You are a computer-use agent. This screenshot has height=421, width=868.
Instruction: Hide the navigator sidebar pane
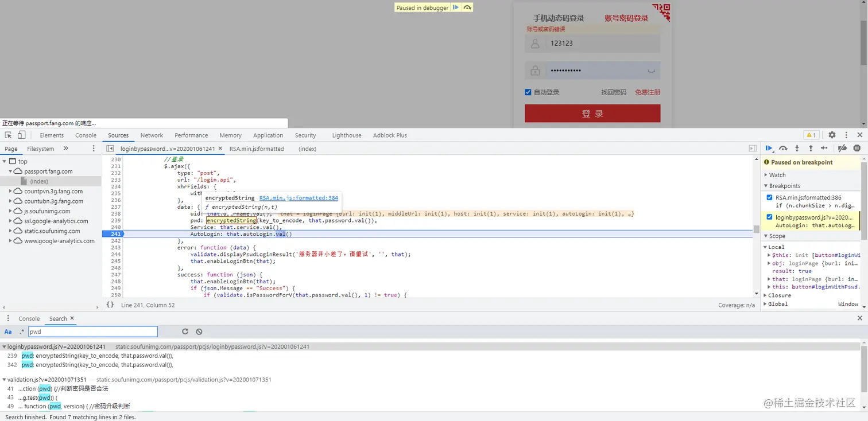pos(110,149)
